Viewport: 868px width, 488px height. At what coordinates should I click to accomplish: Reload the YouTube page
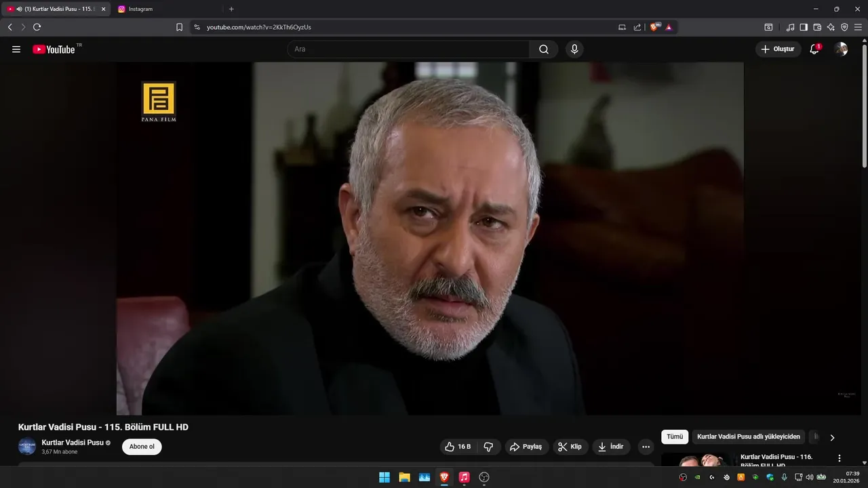37,27
